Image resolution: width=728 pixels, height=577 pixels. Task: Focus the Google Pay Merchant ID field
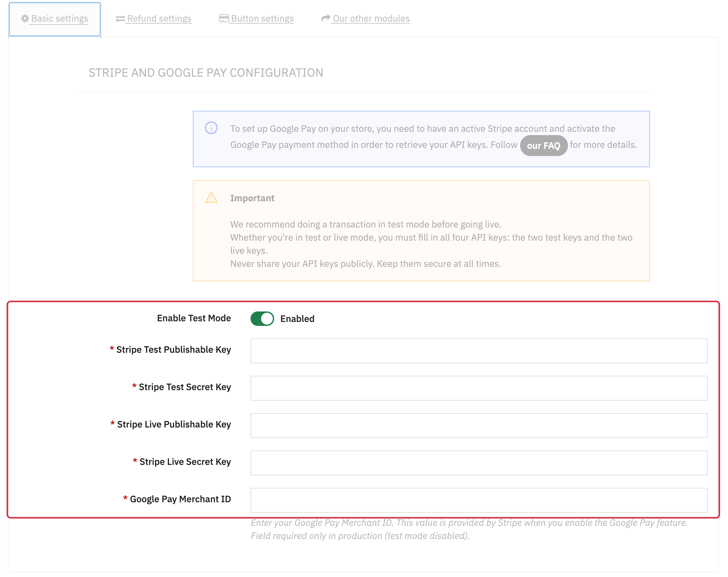(479, 500)
